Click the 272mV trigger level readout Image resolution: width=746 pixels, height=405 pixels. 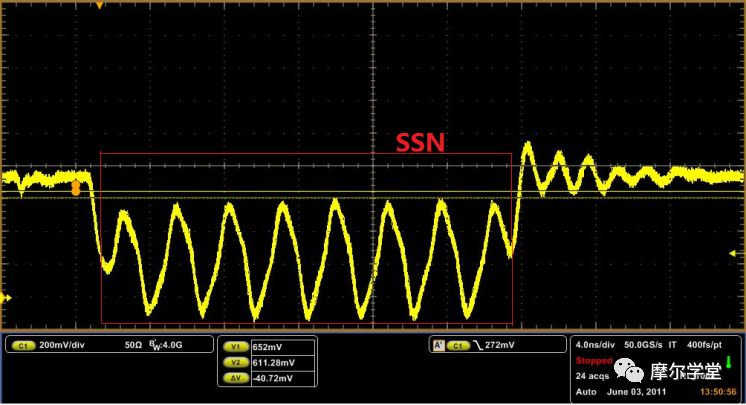pos(500,345)
